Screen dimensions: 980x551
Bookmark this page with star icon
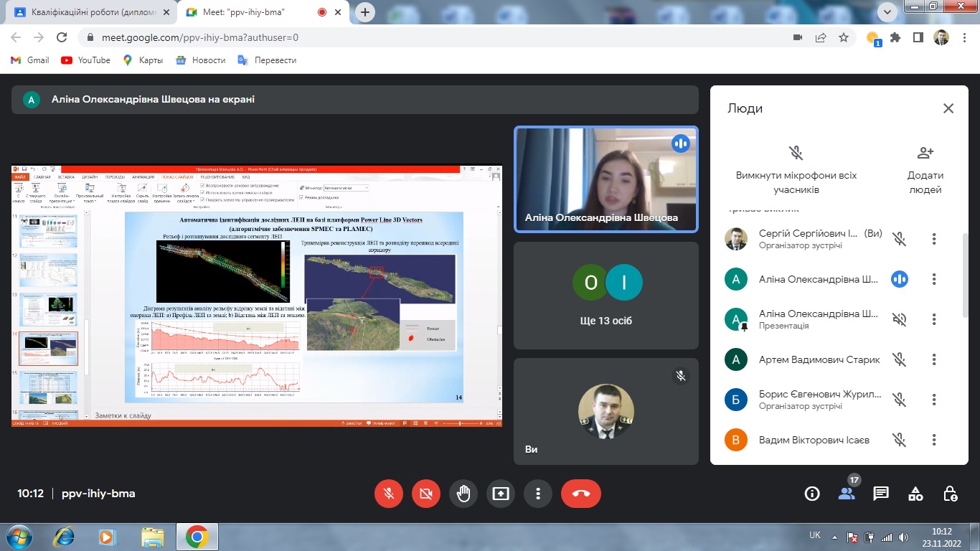pos(844,37)
